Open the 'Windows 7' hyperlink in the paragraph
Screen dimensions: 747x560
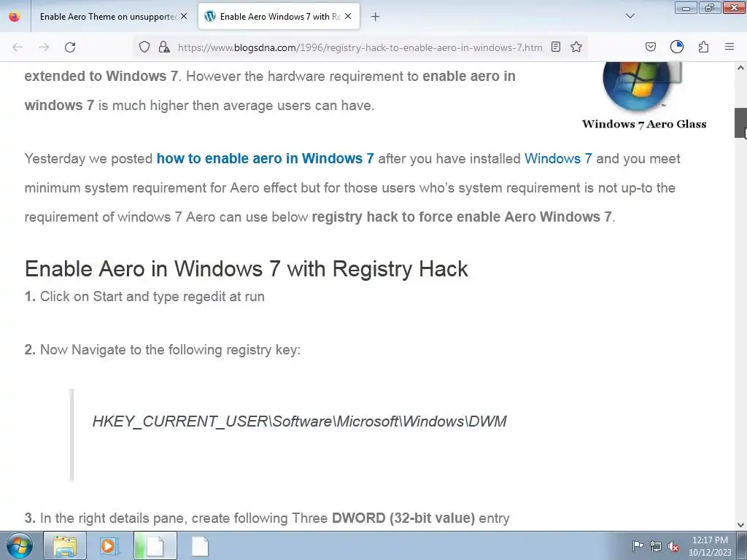click(x=558, y=158)
